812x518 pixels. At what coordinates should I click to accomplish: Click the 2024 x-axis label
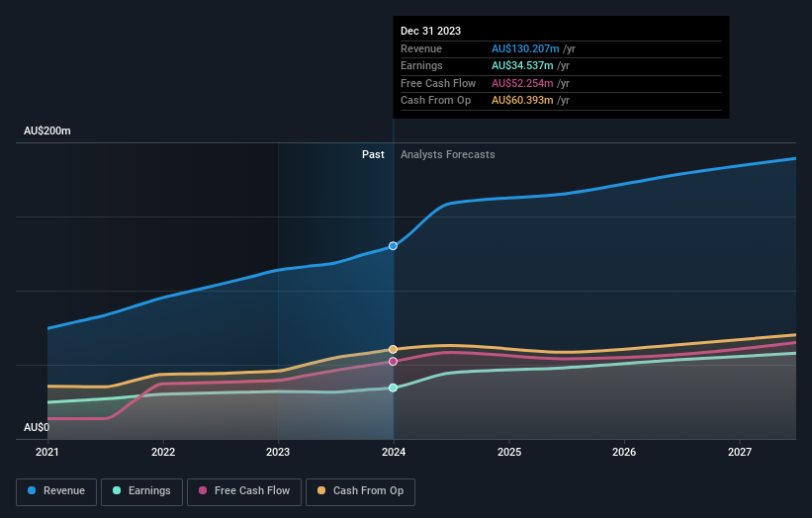click(x=394, y=452)
